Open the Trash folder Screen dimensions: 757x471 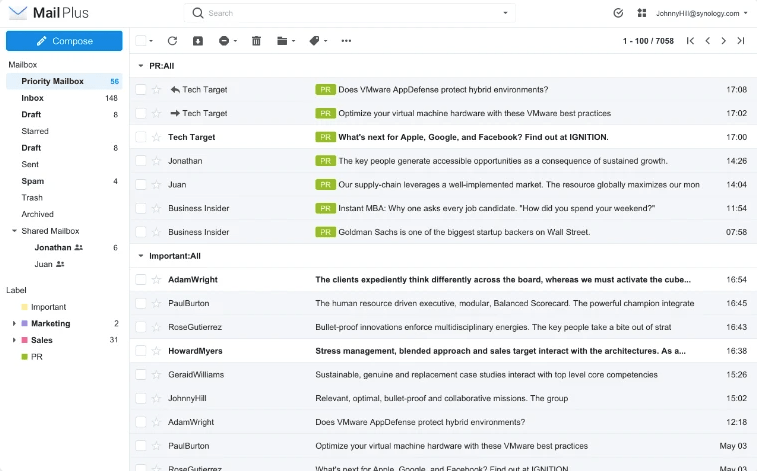point(64,198)
